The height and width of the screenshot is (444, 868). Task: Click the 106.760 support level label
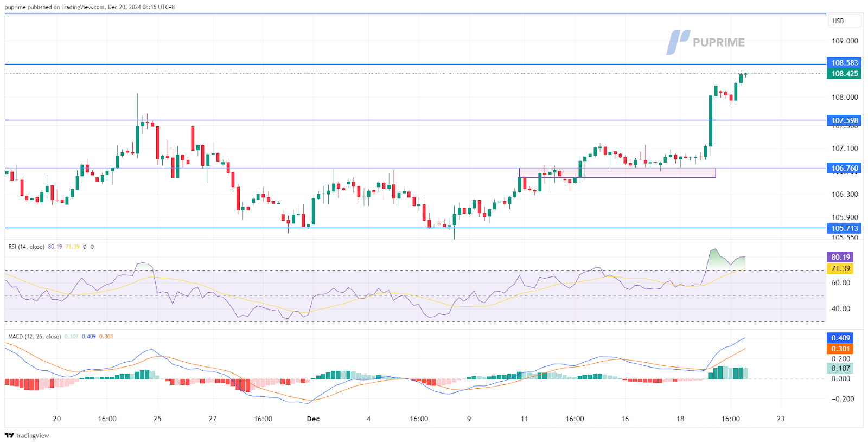(844, 168)
